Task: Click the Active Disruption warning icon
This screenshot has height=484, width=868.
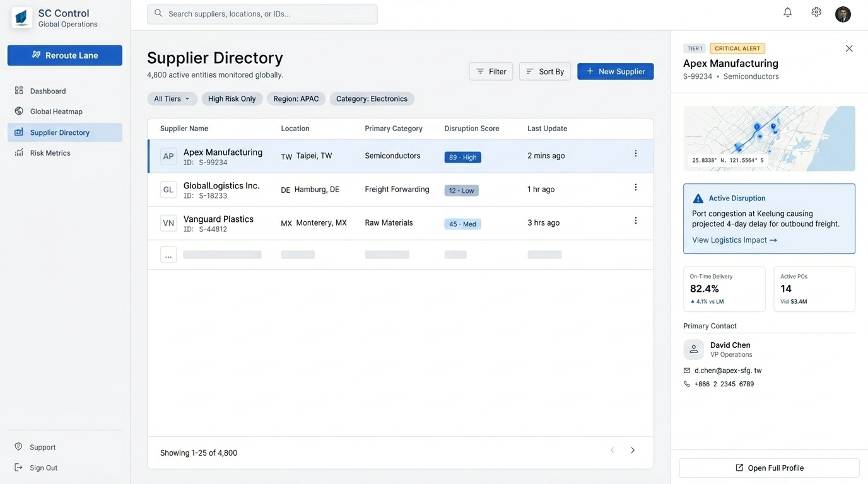Action: click(x=698, y=199)
